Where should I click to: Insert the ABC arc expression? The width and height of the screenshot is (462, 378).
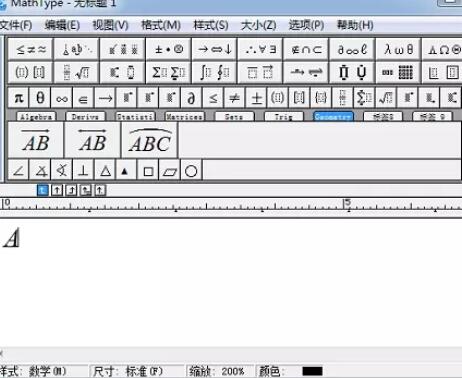(150, 140)
